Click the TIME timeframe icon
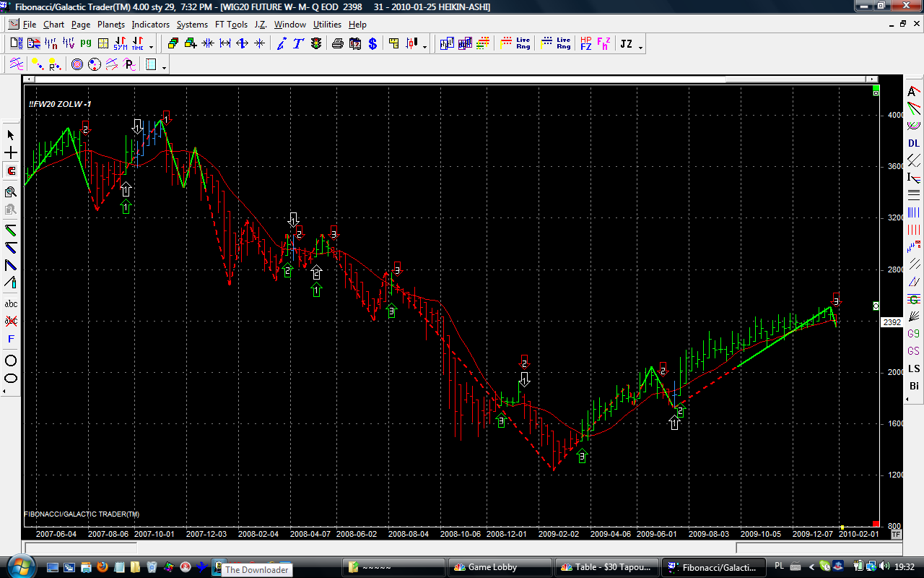The width and height of the screenshot is (924, 578). coord(136,44)
